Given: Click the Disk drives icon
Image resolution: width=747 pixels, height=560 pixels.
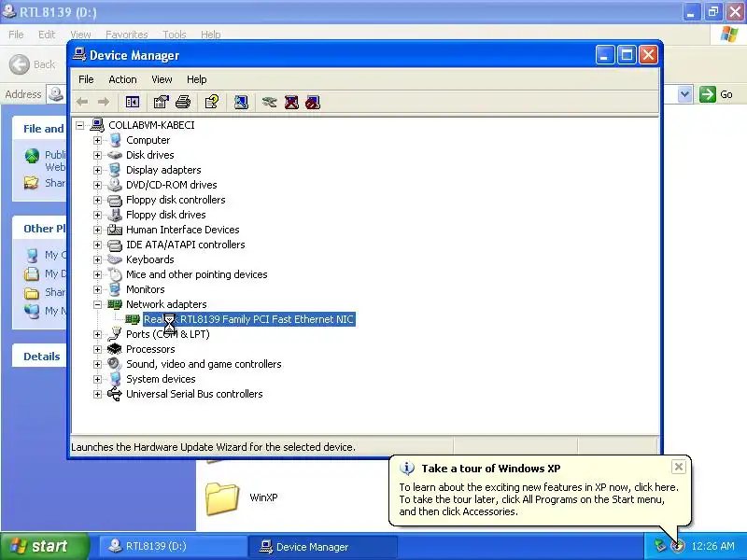Looking at the screenshot, I should point(114,155).
